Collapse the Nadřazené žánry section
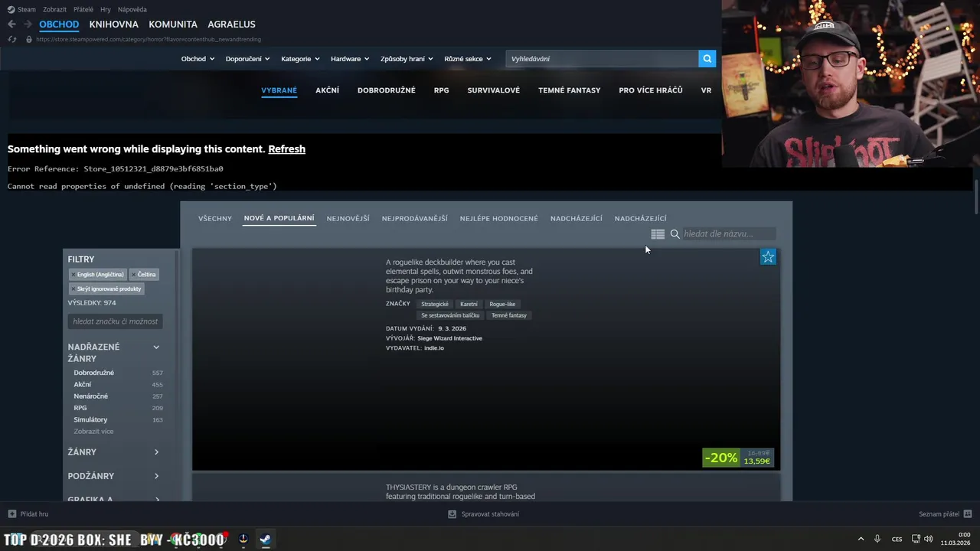Viewport: 980px width, 551px height. tap(156, 347)
